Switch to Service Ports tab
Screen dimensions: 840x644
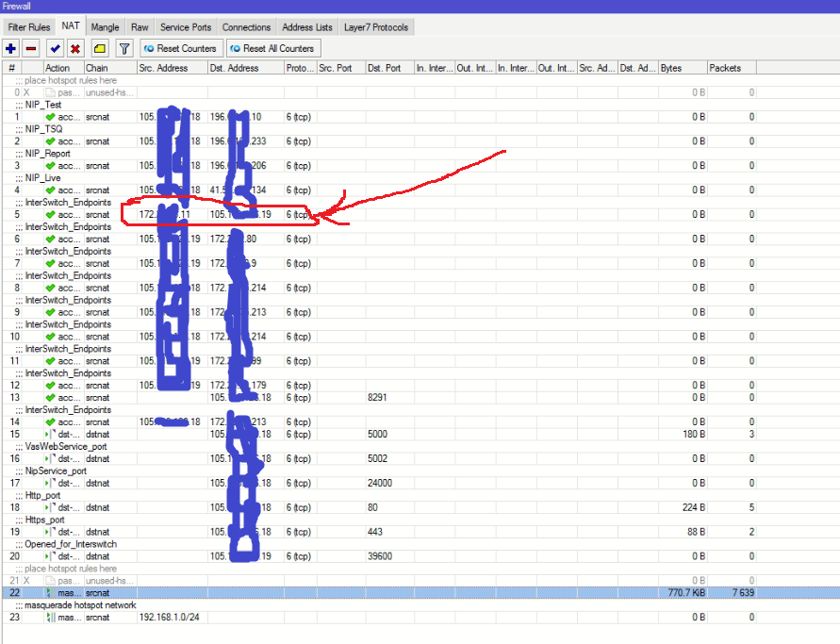[186, 27]
